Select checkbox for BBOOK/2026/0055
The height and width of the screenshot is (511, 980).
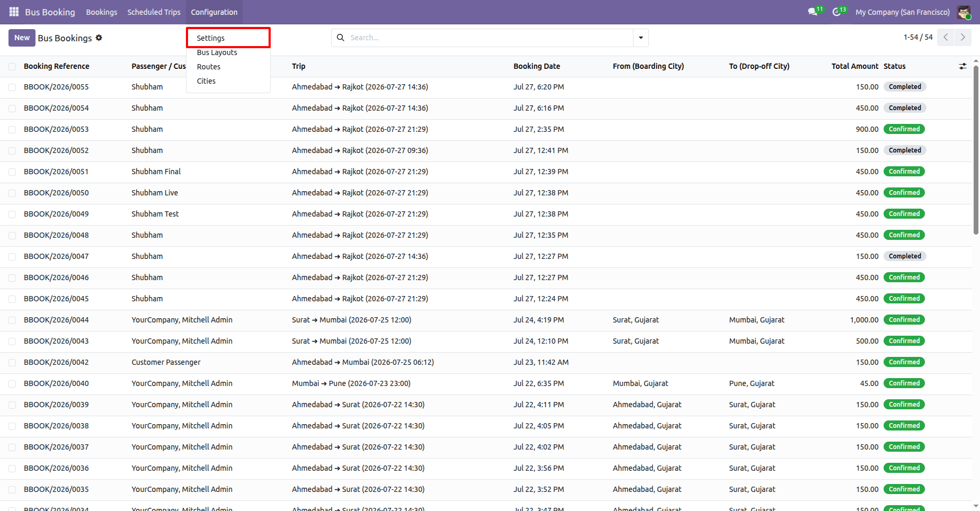pyautogui.click(x=12, y=87)
